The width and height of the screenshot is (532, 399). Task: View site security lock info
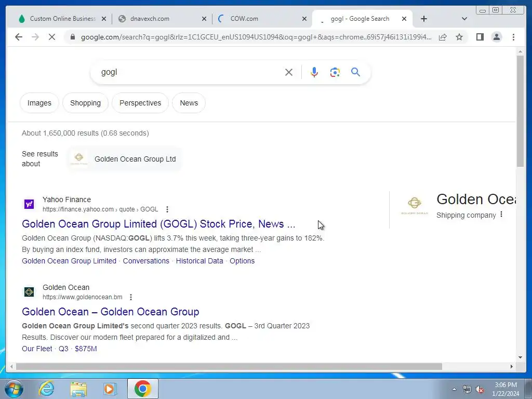[73, 37]
